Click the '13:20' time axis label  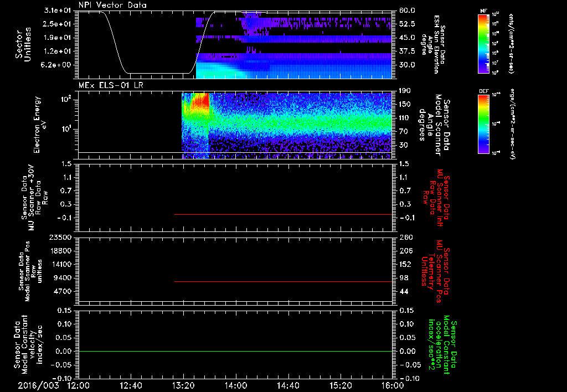[183, 385]
